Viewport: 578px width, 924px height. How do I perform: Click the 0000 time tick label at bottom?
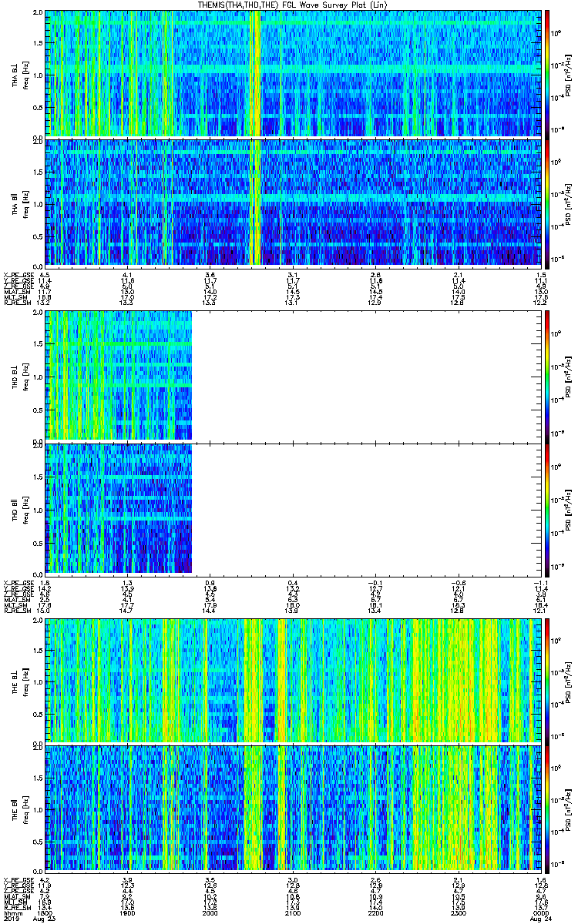tap(540, 912)
